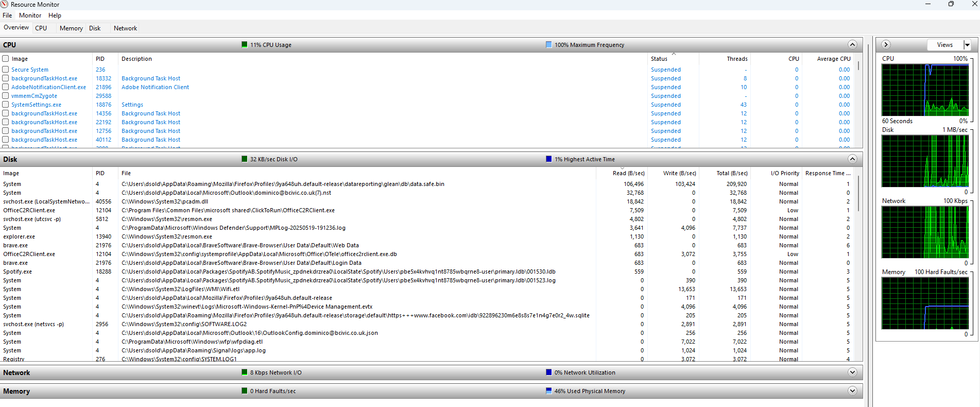Click the blue Used Physical Memory indicator

(x=548, y=391)
